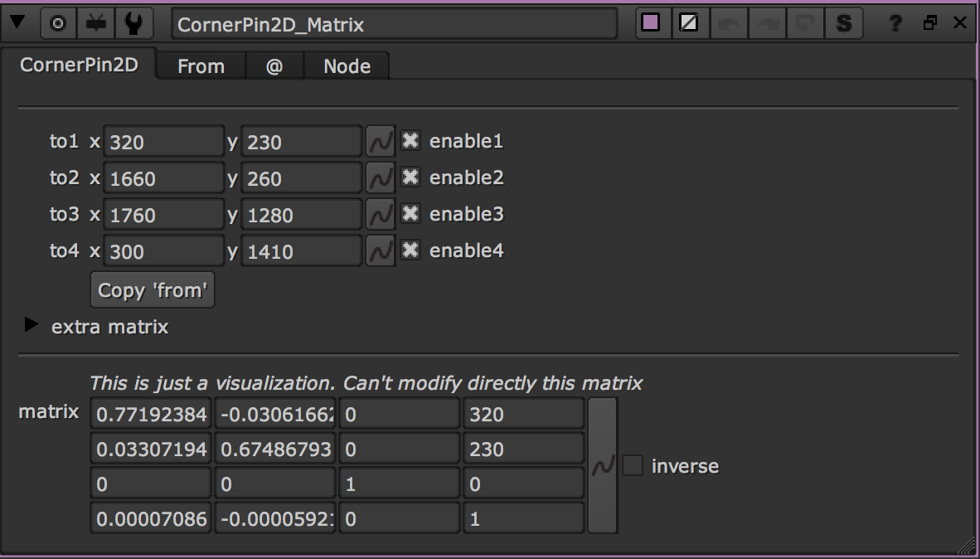
Task: Toggle the enable1 checkbox
Action: pos(410,141)
